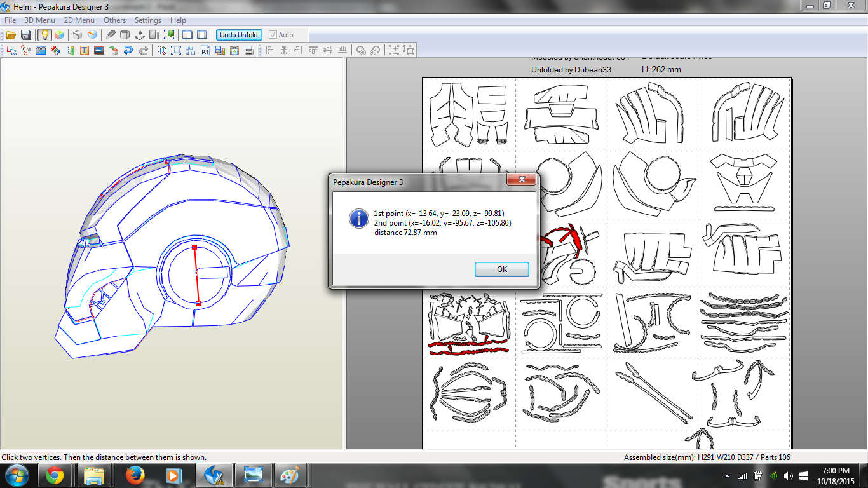
Task: Click the align top icon
Action: click(313, 50)
